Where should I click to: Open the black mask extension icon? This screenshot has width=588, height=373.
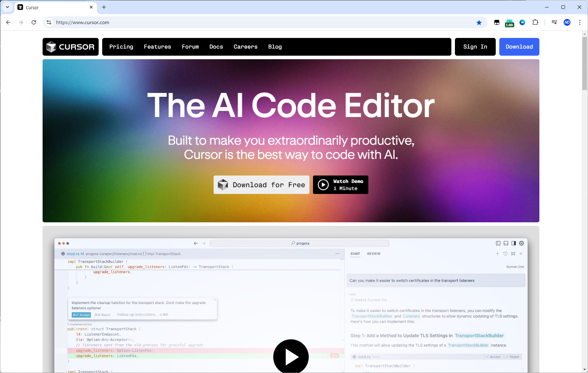click(x=497, y=22)
